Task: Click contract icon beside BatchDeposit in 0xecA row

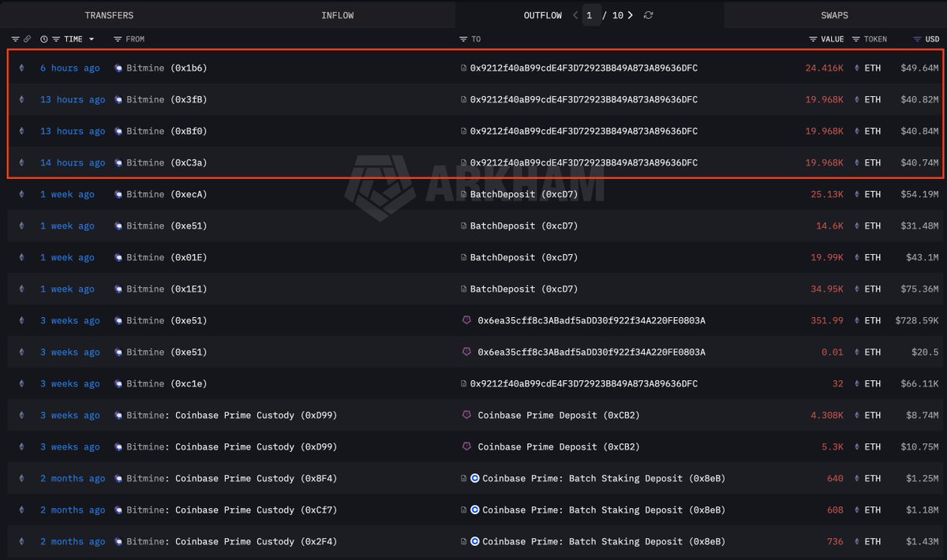Action: coord(464,194)
